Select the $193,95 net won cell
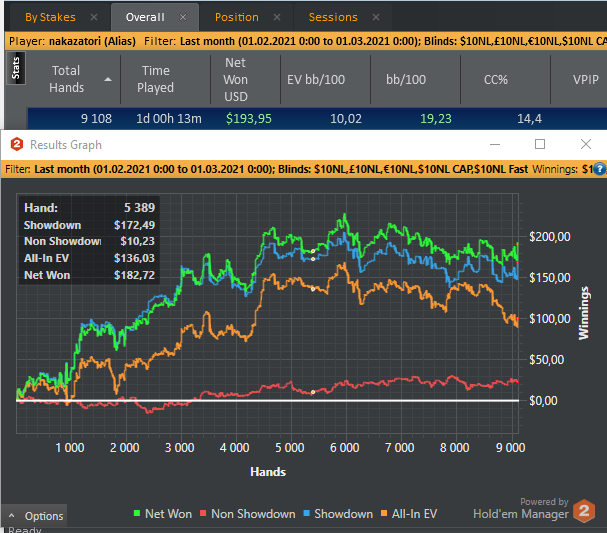 click(x=249, y=118)
